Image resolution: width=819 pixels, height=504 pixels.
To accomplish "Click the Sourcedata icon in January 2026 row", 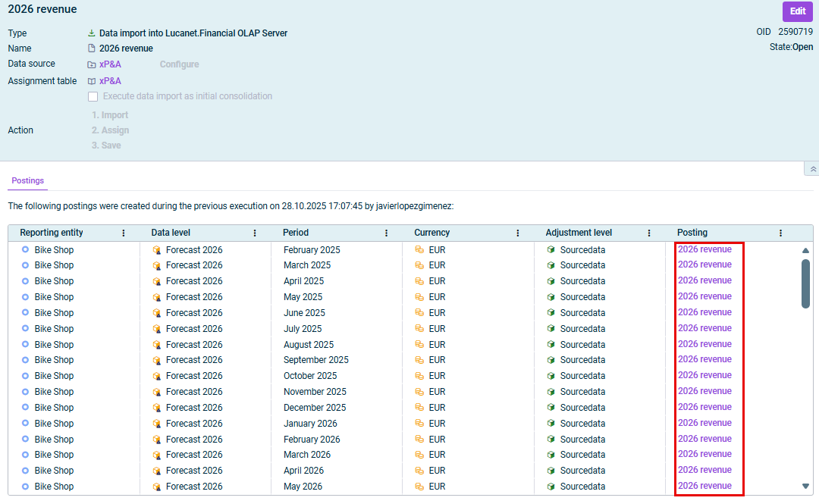I will coord(551,423).
